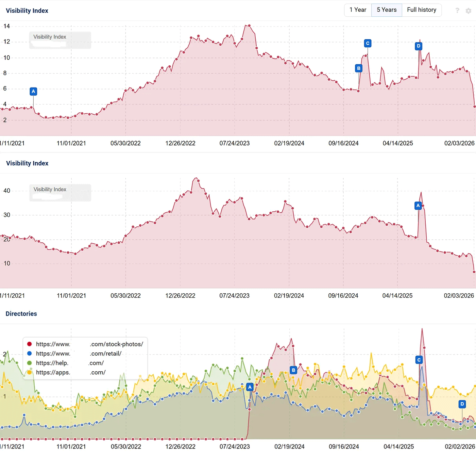This screenshot has height=454, width=476.
Task: Click event pin A in second chart
Action: [x=418, y=205]
